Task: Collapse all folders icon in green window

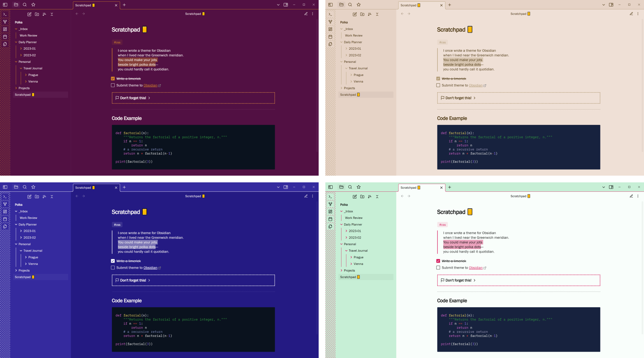Action: 377,197
